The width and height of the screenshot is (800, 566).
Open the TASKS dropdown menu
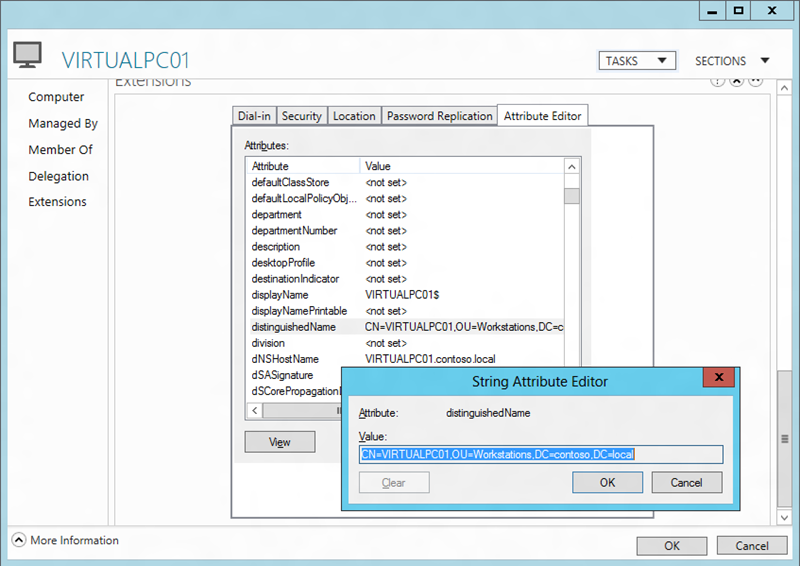(x=637, y=61)
